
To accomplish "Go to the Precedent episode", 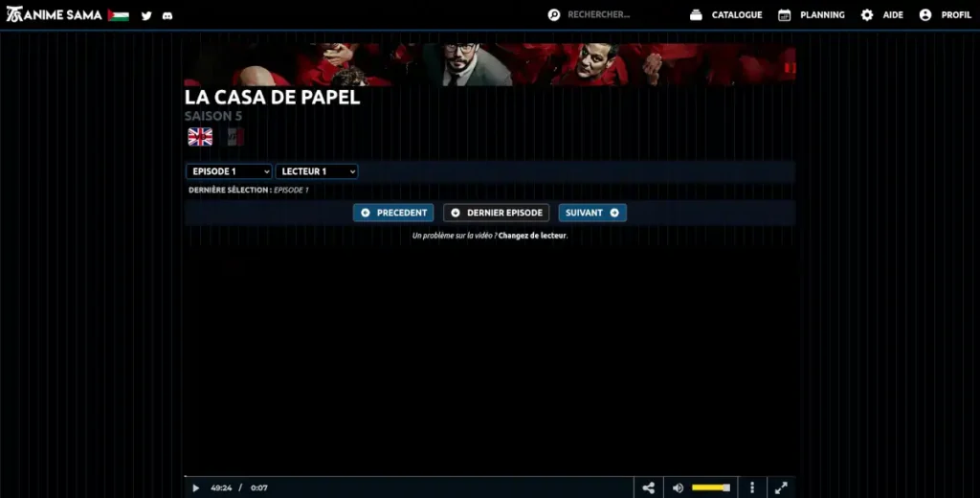I will (393, 213).
